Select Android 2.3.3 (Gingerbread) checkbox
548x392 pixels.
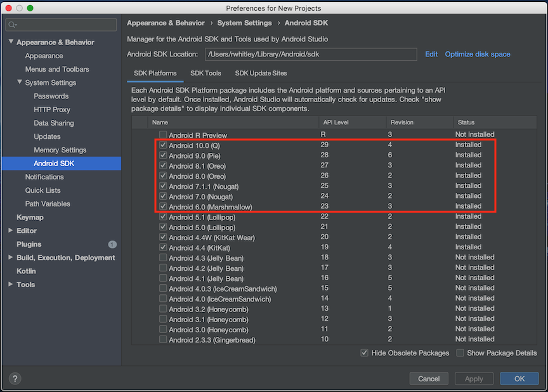(163, 339)
